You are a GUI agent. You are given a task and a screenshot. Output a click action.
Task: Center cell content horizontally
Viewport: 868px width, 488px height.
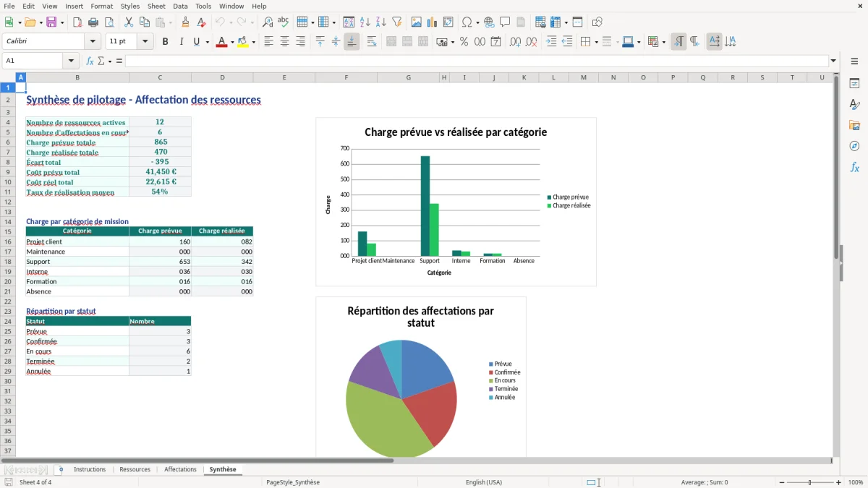pyautogui.click(x=284, y=42)
